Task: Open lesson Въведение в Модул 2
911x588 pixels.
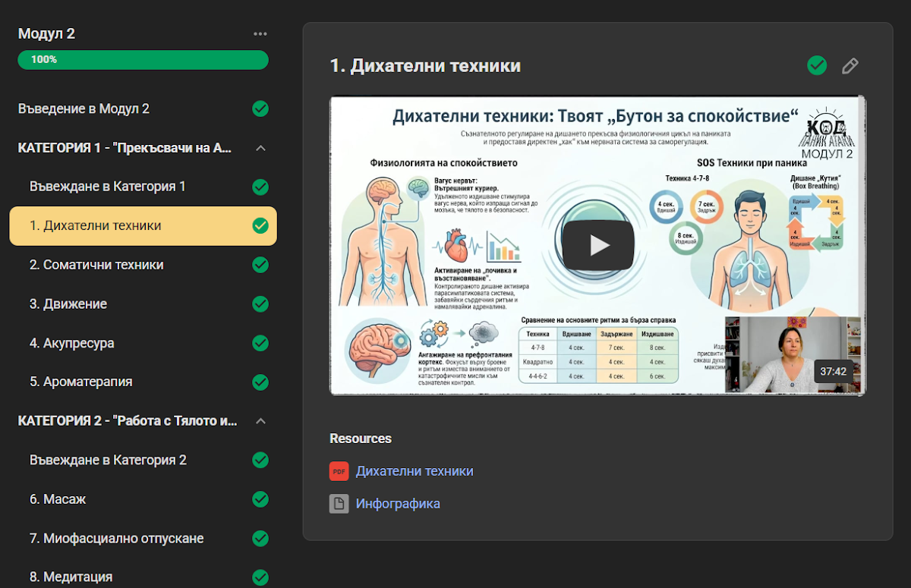Action: 84,108
